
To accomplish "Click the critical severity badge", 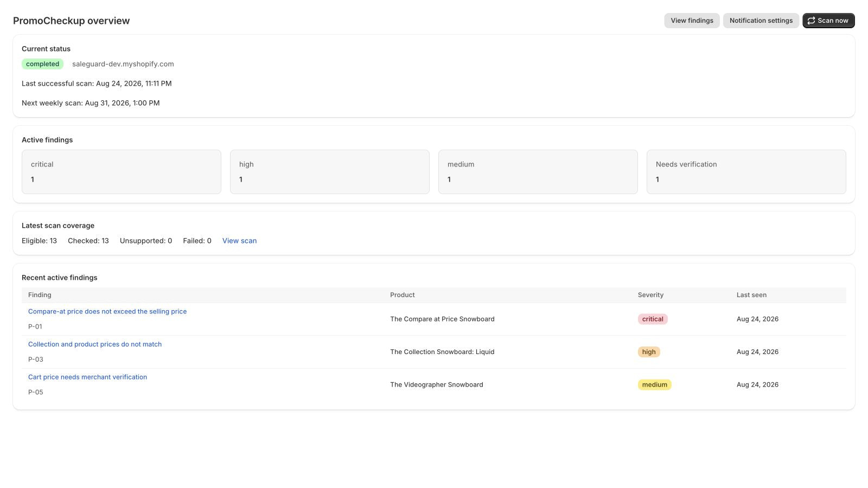I will pos(653,319).
